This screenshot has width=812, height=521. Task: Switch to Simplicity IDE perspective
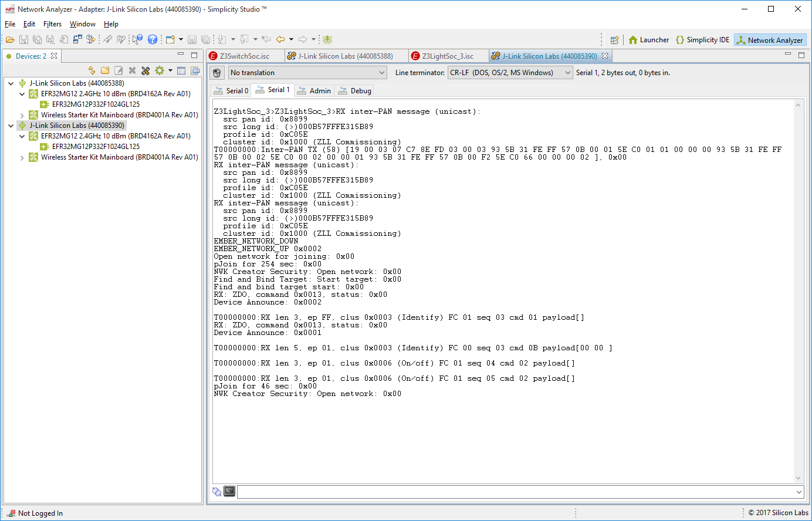702,40
